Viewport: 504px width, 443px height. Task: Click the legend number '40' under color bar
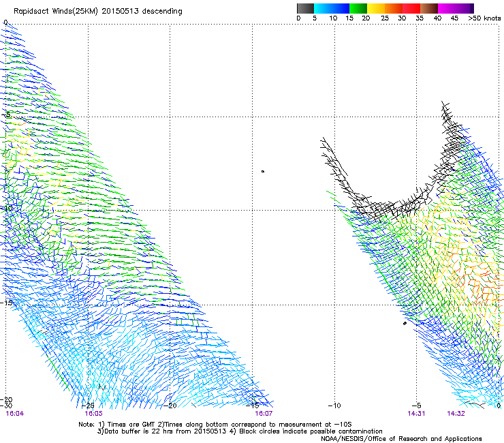click(437, 18)
